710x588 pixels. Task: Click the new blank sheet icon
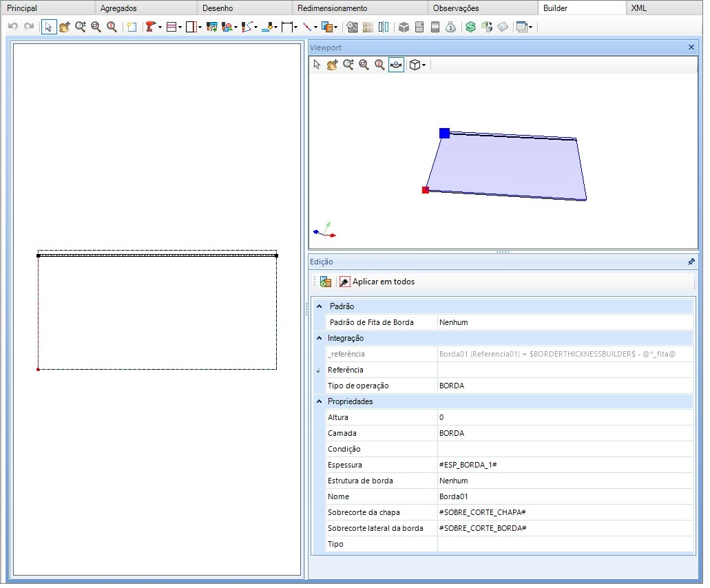coord(132,27)
